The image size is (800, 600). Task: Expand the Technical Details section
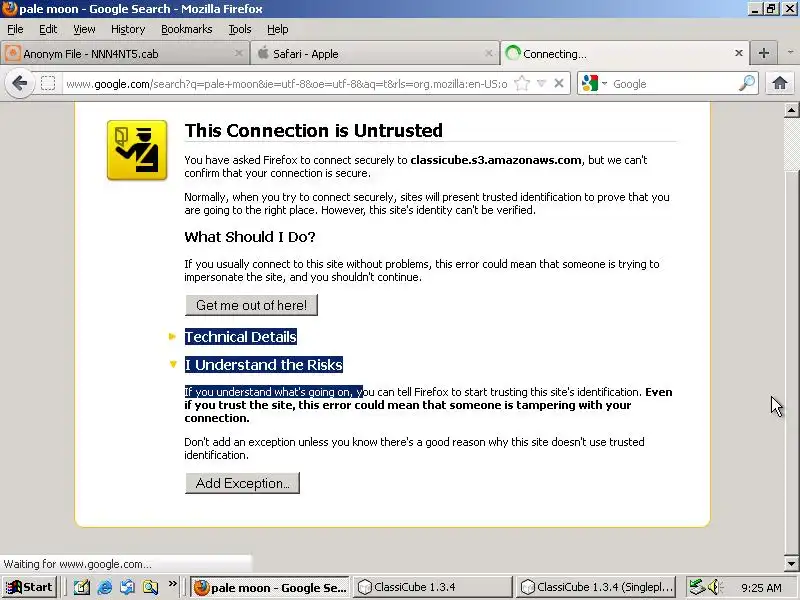coord(172,337)
